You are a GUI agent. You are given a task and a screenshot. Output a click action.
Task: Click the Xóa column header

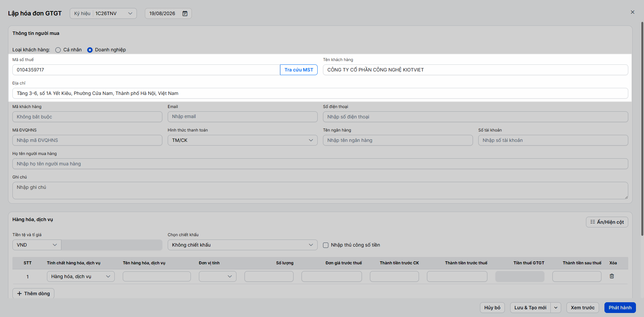click(613, 263)
